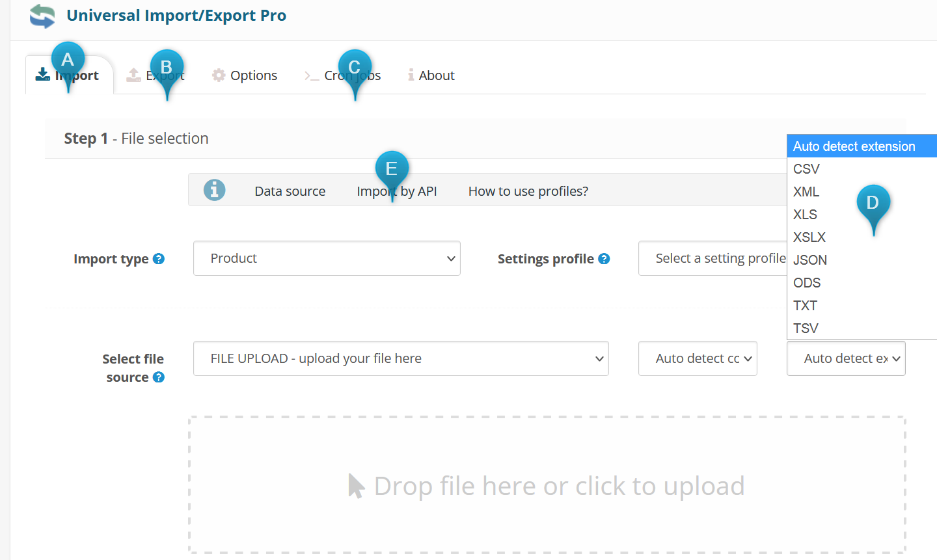Click help icon beside Import type
The width and height of the screenshot is (937, 560).
[x=159, y=259]
